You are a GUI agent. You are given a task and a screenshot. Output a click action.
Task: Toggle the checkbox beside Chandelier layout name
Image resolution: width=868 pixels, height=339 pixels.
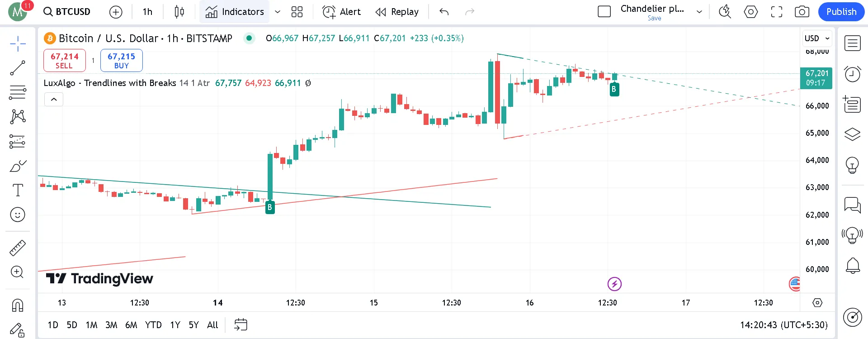[604, 12]
